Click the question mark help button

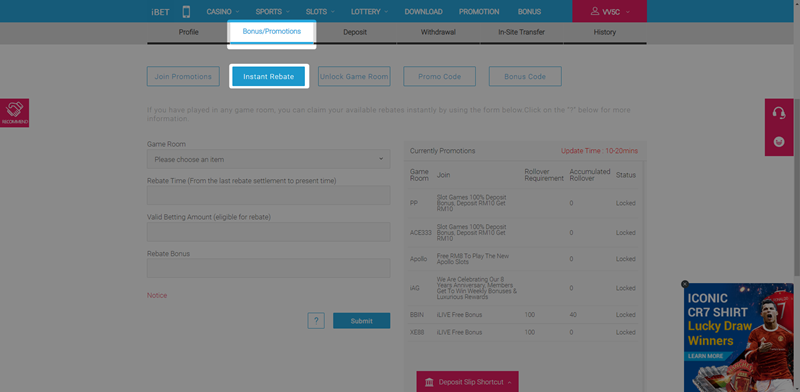(x=316, y=321)
